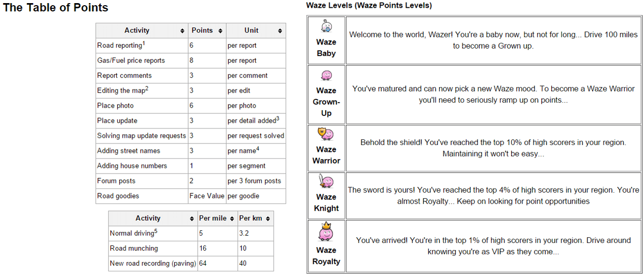This screenshot has height=275, width=644.
Task: Sort driving table by Per km
Action: coord(268,219)
